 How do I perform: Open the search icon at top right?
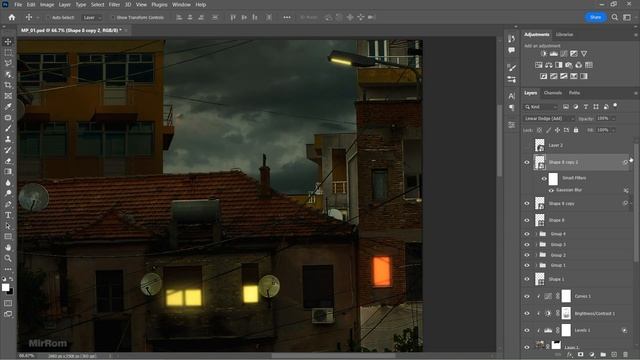(615, 17)
